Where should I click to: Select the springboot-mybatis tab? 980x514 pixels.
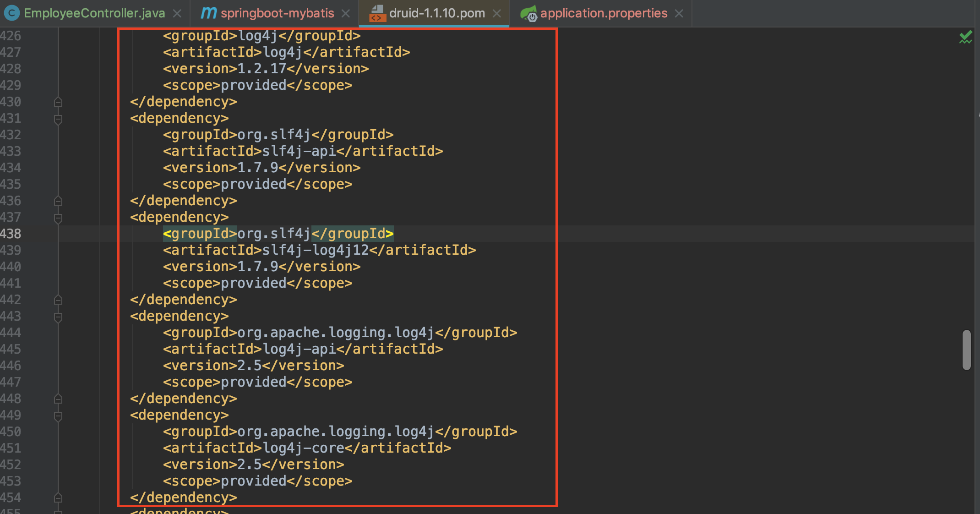277,13
